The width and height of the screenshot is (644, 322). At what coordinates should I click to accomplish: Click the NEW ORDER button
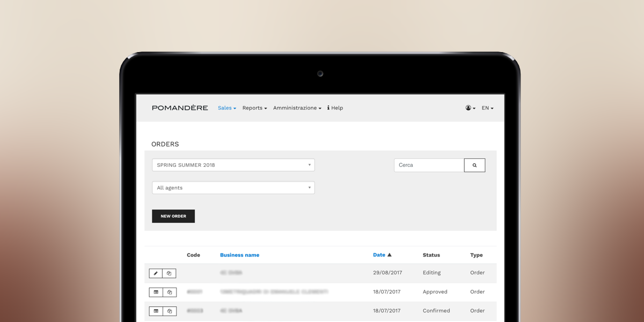pyautogui.click(x=173, y=216)
